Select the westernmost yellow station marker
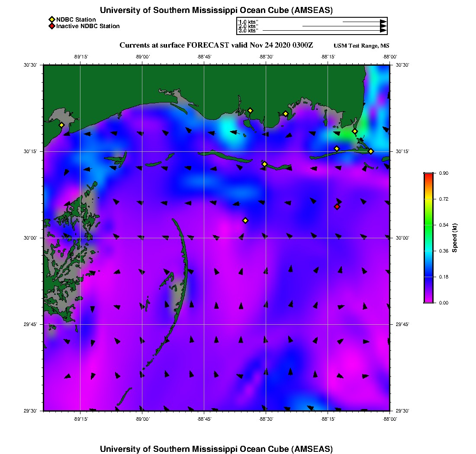The image size is (476, 454). point(61,125)
